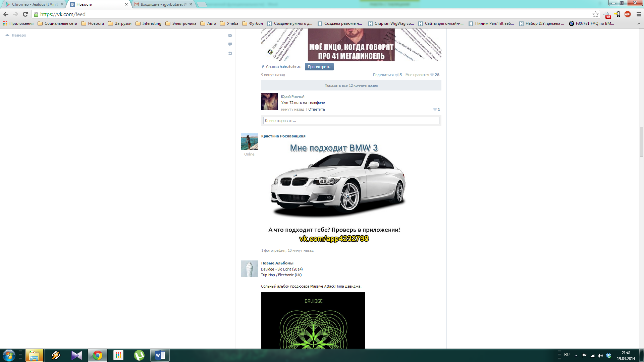Open the Новости bookmark folder
The image size is (644, 362).
(x=93, y=23)
